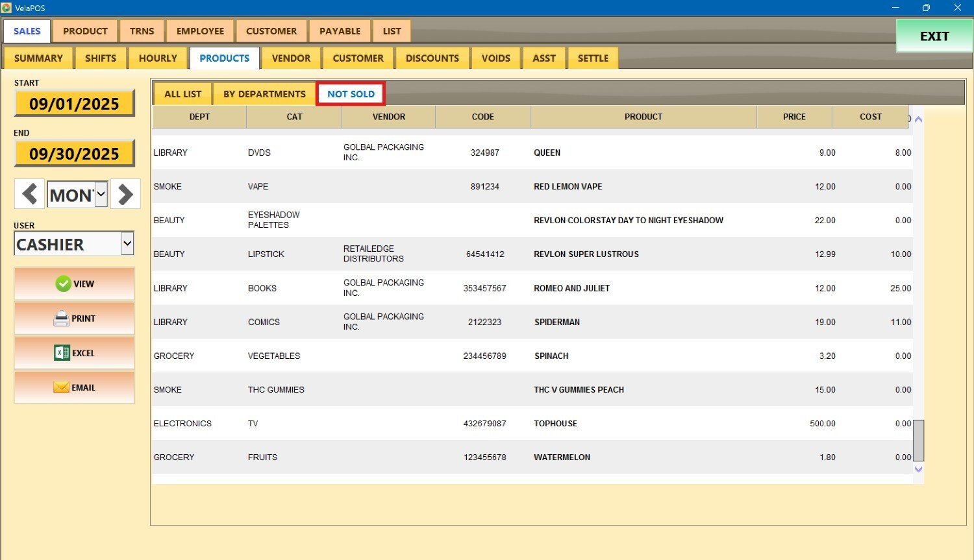Click the VelaPOS app icon in title bar
The image size is (974, 560).
6,8
